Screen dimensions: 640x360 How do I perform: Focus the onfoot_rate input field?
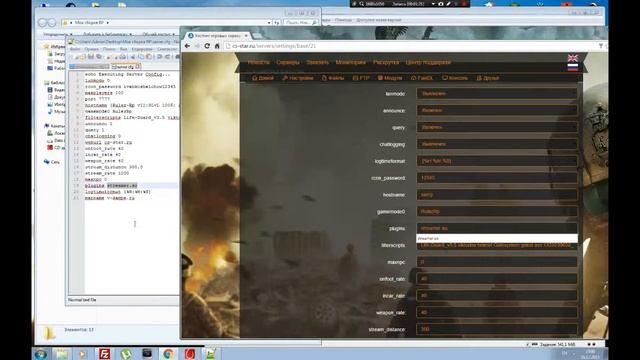497,279
